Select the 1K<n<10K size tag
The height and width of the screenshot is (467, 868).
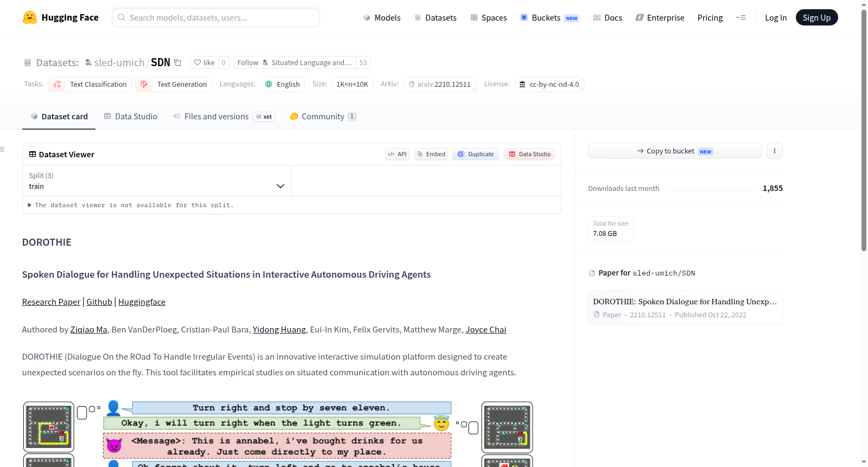(x=352, y=84)
